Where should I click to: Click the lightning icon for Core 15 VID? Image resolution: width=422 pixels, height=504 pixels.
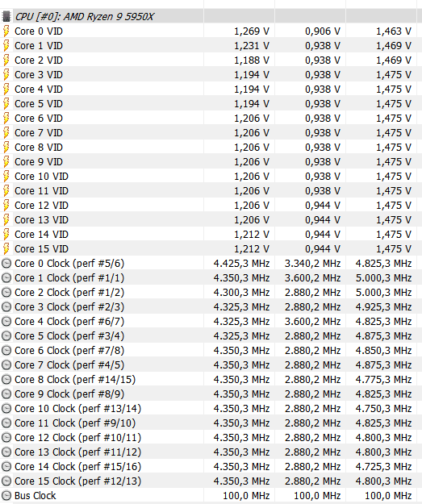(x=6, y=249)
